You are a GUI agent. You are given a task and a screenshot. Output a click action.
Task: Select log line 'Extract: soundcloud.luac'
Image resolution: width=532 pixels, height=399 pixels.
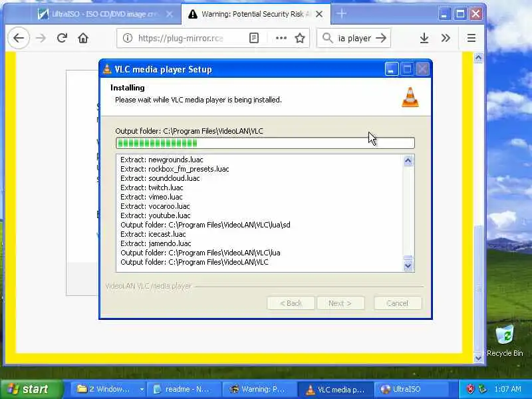[x=160, y=178]
